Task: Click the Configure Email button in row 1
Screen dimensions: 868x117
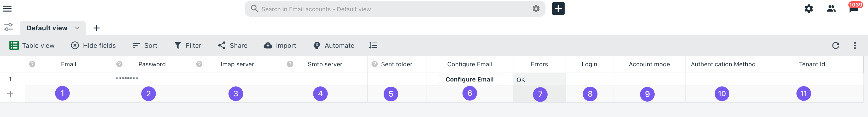Action: [x=469, y=79]
